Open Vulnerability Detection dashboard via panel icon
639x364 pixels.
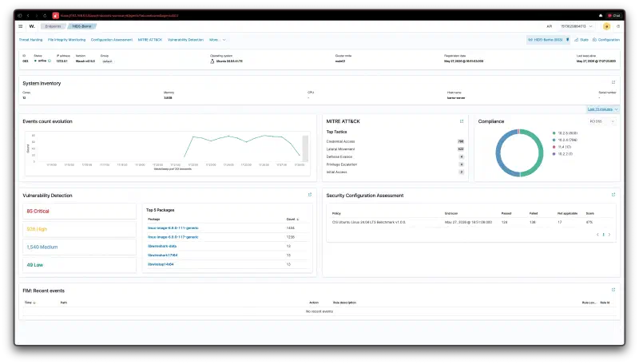(310, 195)
